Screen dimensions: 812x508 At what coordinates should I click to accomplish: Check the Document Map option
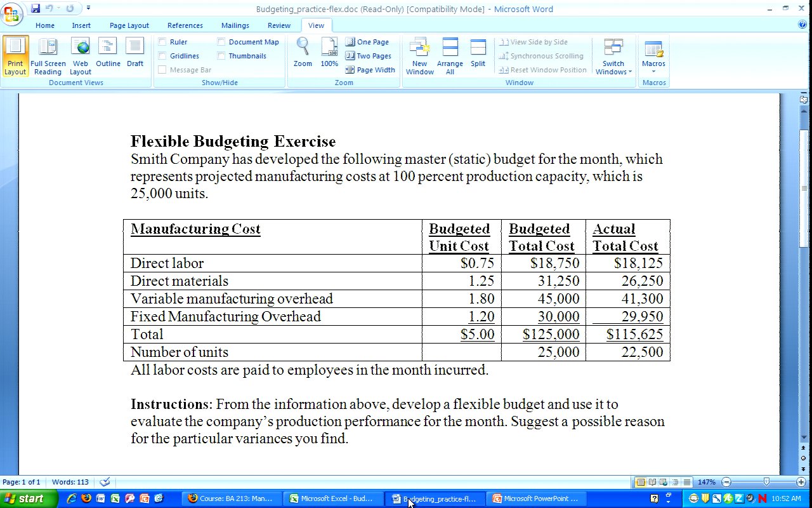(221, 42)
